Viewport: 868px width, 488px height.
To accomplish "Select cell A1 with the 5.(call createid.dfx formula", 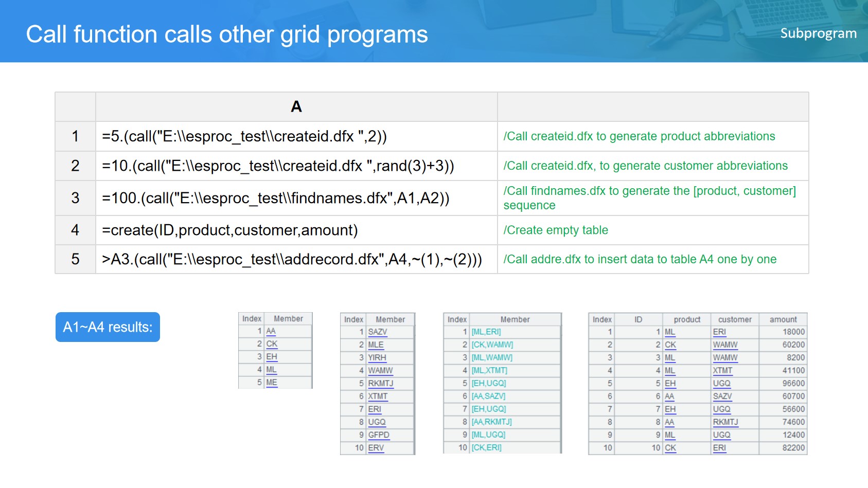I will tap(296, 136).
